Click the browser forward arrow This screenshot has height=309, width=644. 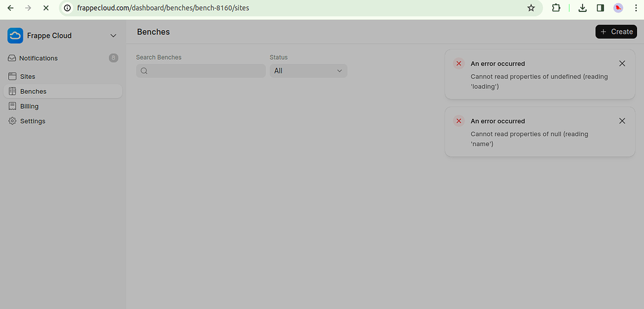(x=28, y=8)
